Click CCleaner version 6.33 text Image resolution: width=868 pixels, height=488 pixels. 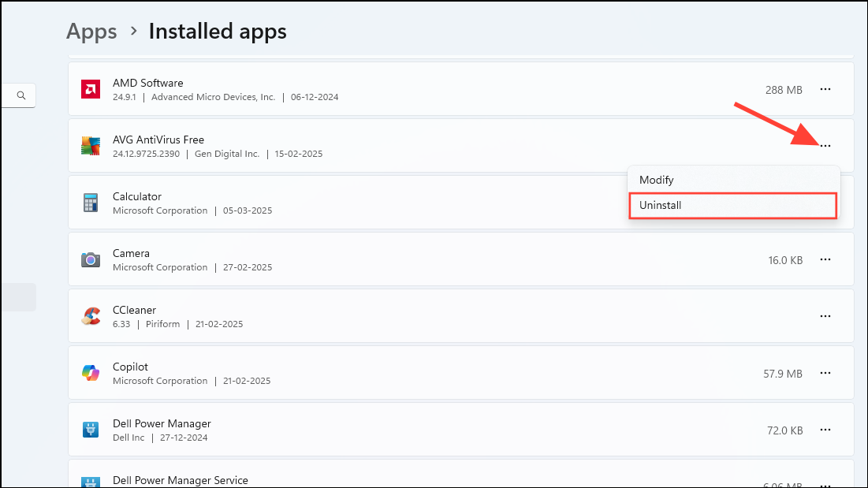pyautogui.click(x=121, y=324)
